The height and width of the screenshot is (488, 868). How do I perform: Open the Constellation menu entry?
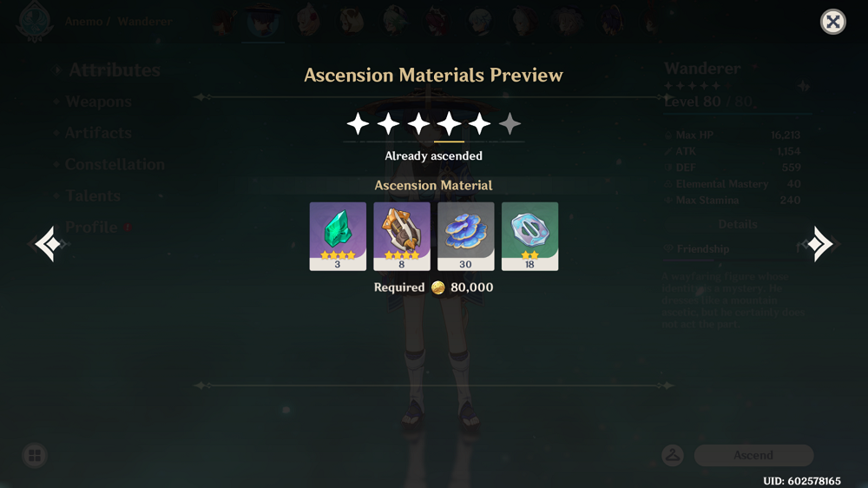(x=115, y=164)
